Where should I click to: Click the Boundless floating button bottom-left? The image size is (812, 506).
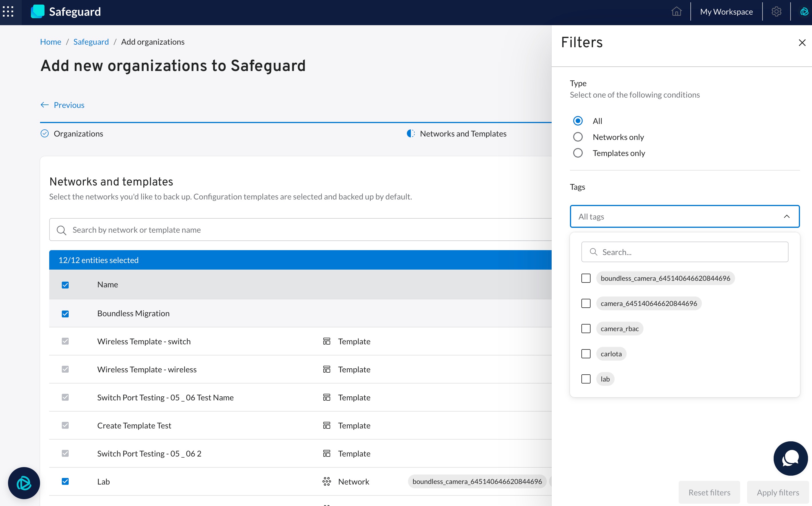pyautogui.click(x=24, y=483)
